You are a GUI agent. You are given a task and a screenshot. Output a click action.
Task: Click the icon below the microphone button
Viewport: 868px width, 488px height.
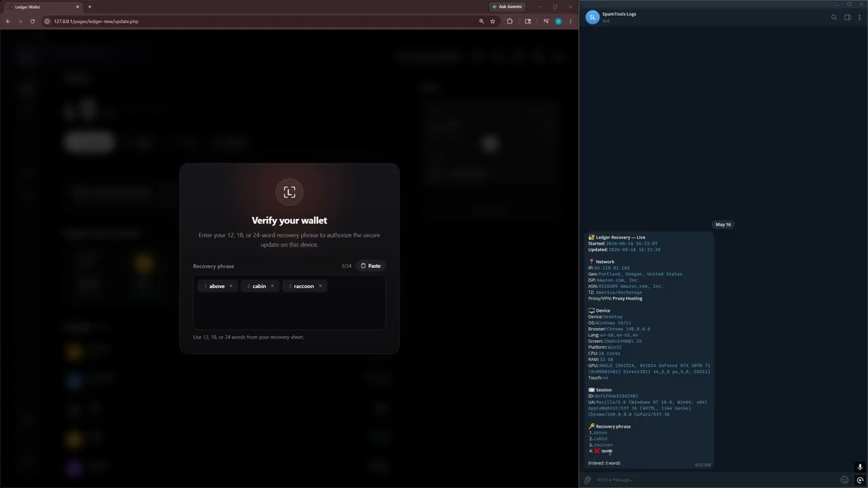pyautogui.click(x=860, y=480)
